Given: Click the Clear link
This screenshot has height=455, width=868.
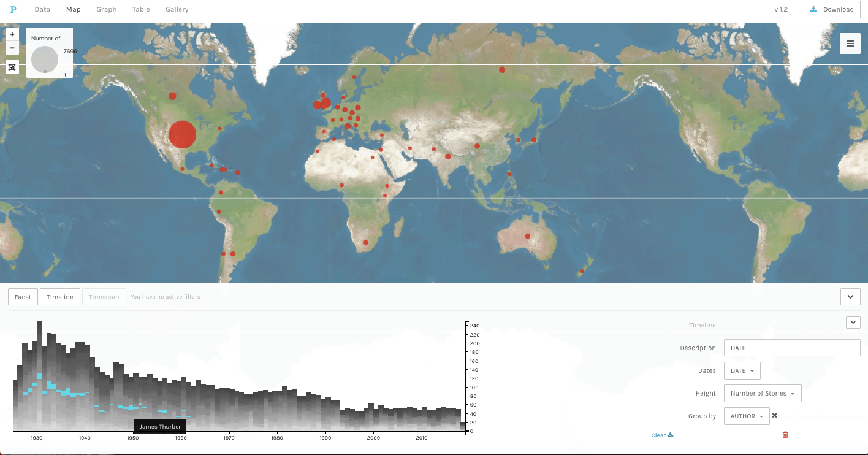Looking at the screenshot, I should (658, 435).
